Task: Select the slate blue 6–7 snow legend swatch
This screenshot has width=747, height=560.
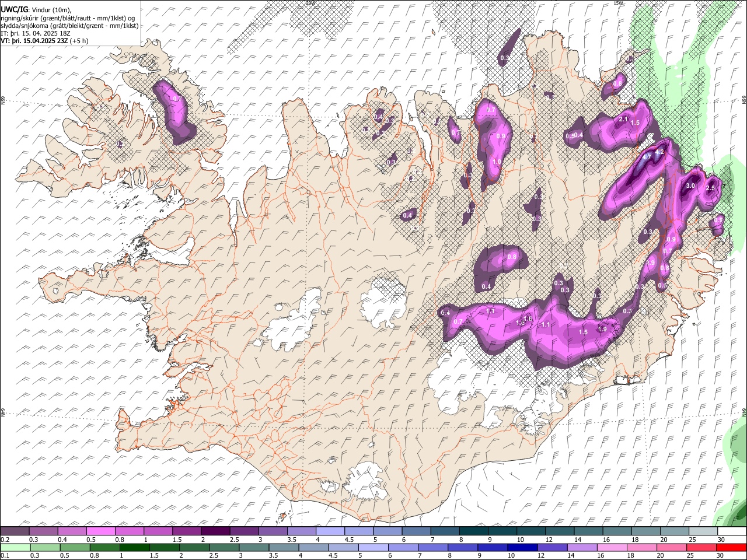Action: [x=416, y=531]
